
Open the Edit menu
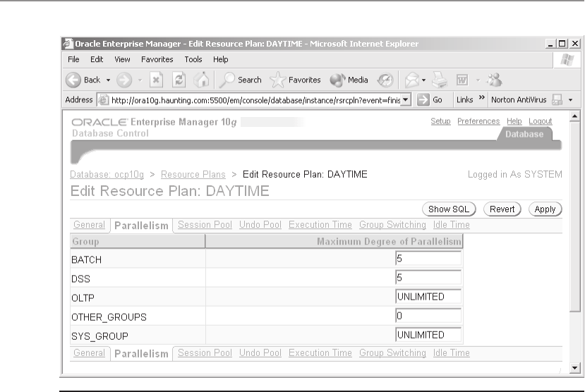(97, 59)
